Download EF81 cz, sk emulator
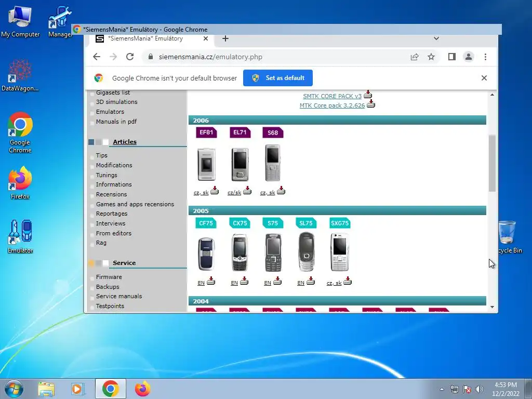Image resolution: width=532 pixels, height=399 pixels. [x=201, y=193]
